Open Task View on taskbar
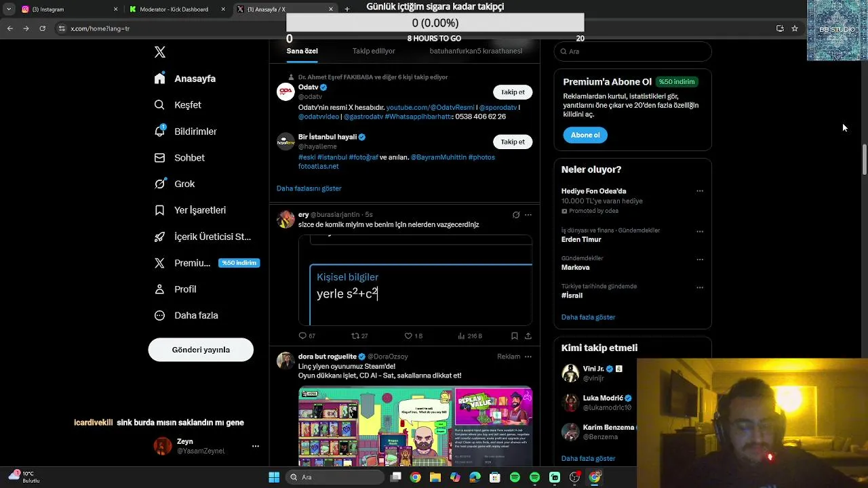This screenshot has height=488, width=868. [x=397, y=477]
